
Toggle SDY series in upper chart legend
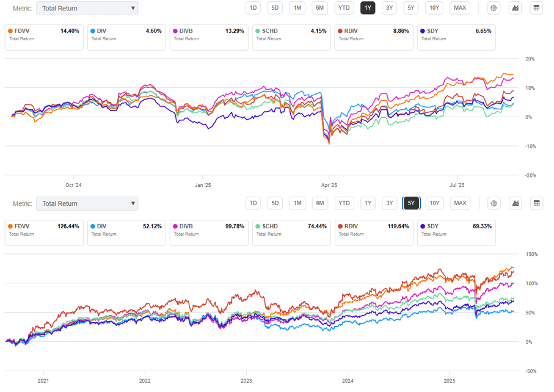point(454,37)
